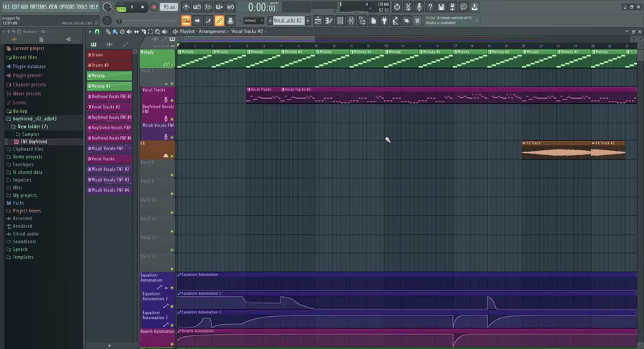Viewport: 644px width, 349px height.
Task: Export audio with render icon
Action: tap(452, 7)
